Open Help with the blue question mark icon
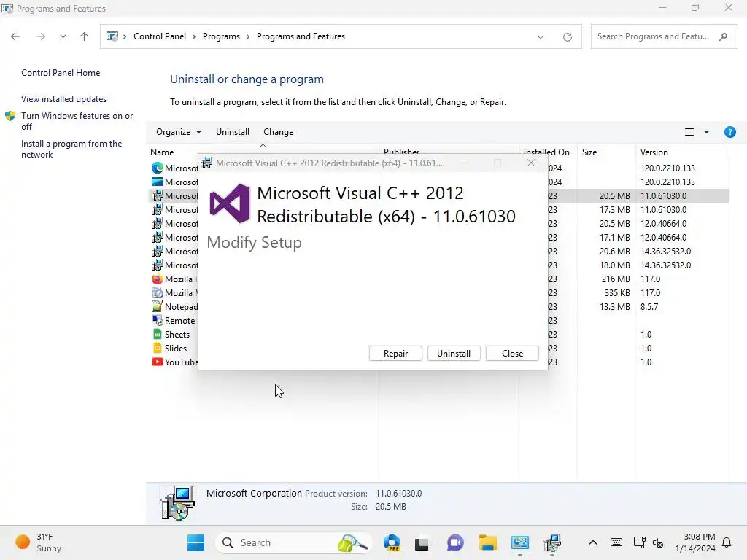 [729, 132]
